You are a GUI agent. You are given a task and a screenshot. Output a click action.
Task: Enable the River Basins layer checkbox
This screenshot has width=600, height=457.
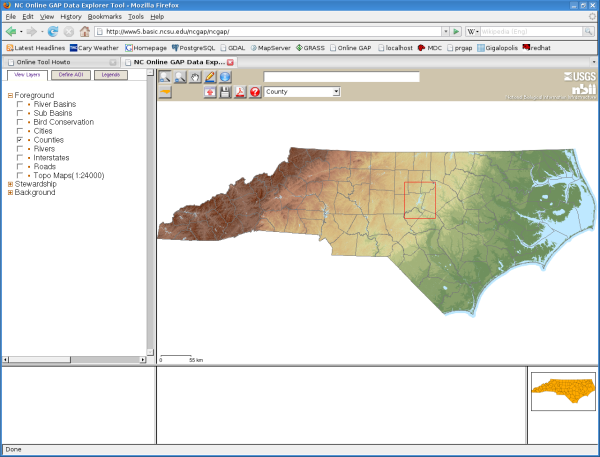coord(20,104)
